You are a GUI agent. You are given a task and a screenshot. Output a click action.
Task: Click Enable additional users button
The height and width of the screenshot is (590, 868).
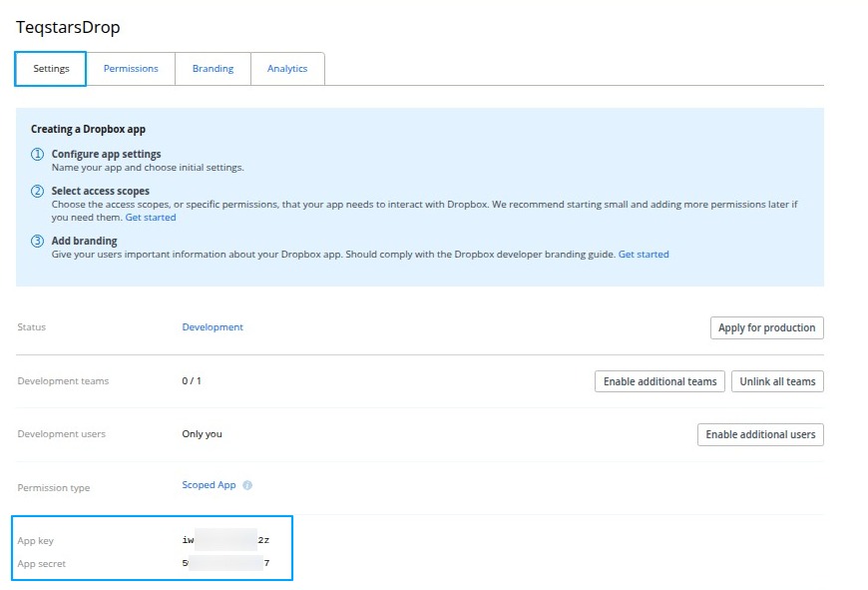[760, 435]
